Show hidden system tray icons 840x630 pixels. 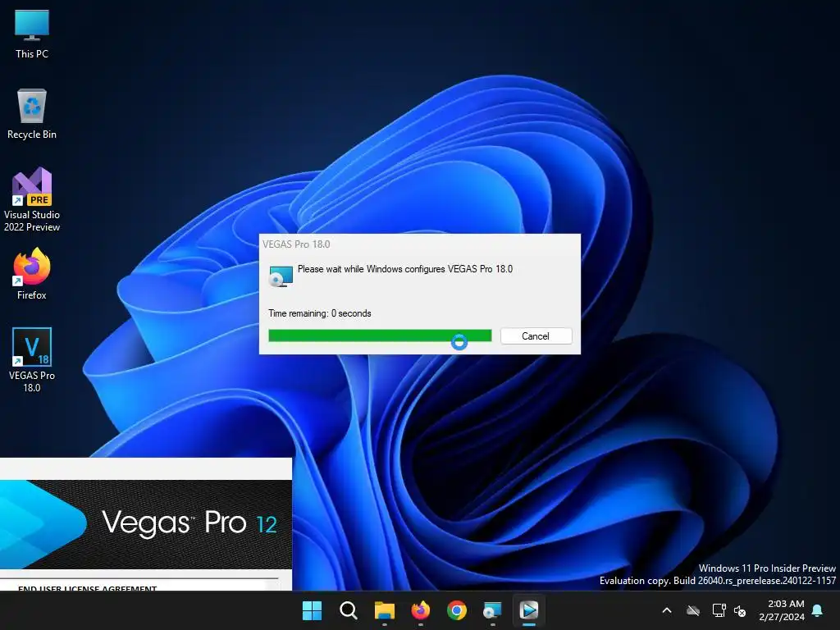[x=667, y=610]
